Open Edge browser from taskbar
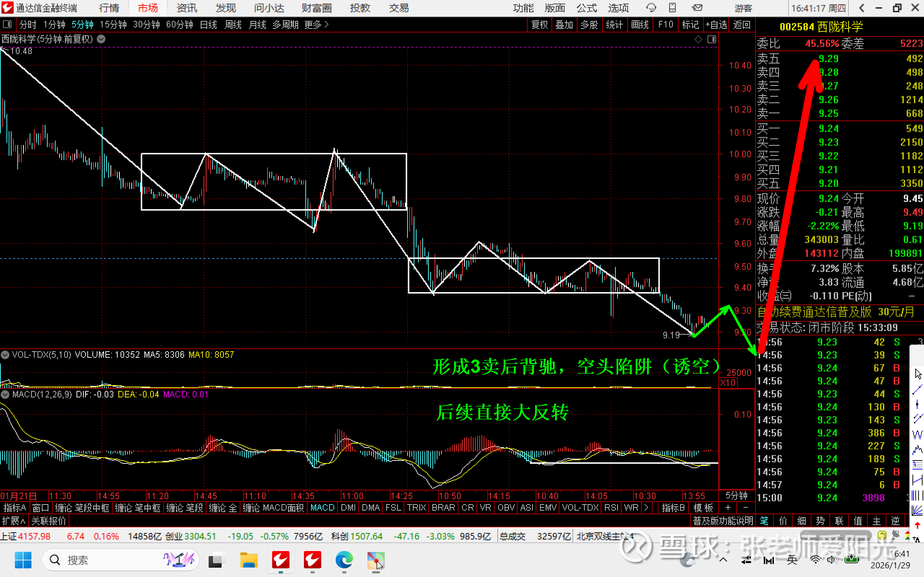The width and height of the screenshot is (924, 577). (x=344, y=560)
